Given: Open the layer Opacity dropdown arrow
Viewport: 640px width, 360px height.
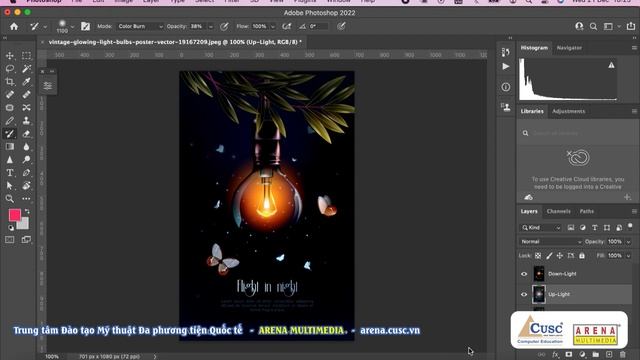Looking at the screenshot, I should point(628,242).
